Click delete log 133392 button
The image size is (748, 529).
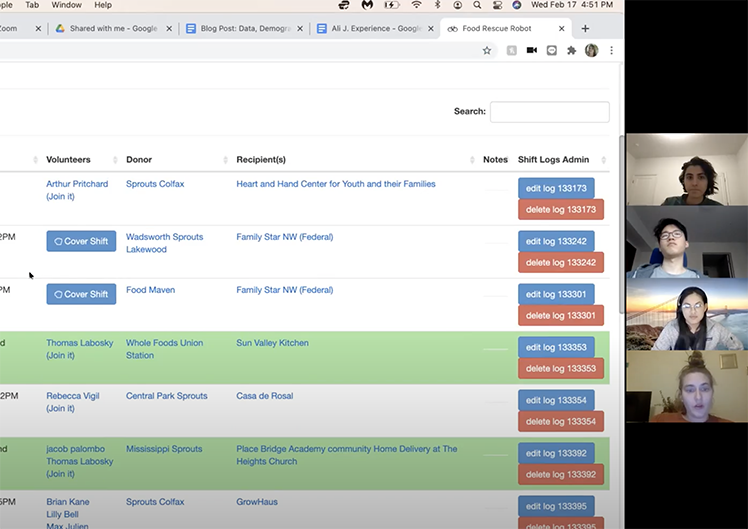tap(561, 474)
